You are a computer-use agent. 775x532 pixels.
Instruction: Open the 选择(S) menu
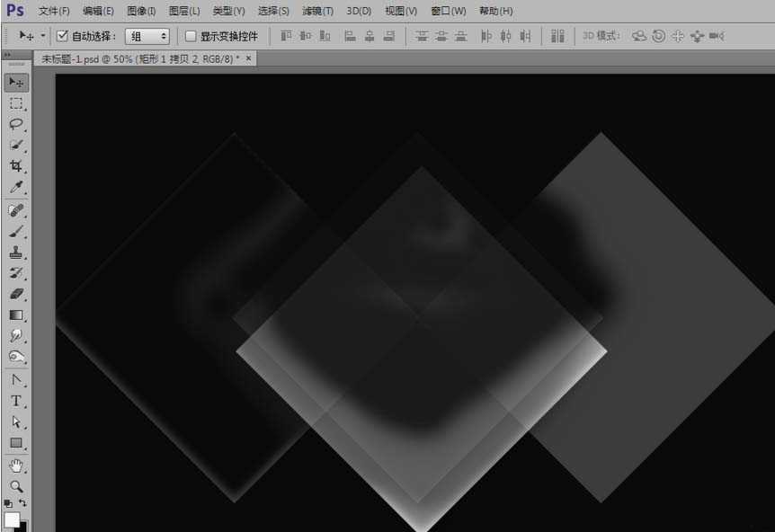click(273, 11)
